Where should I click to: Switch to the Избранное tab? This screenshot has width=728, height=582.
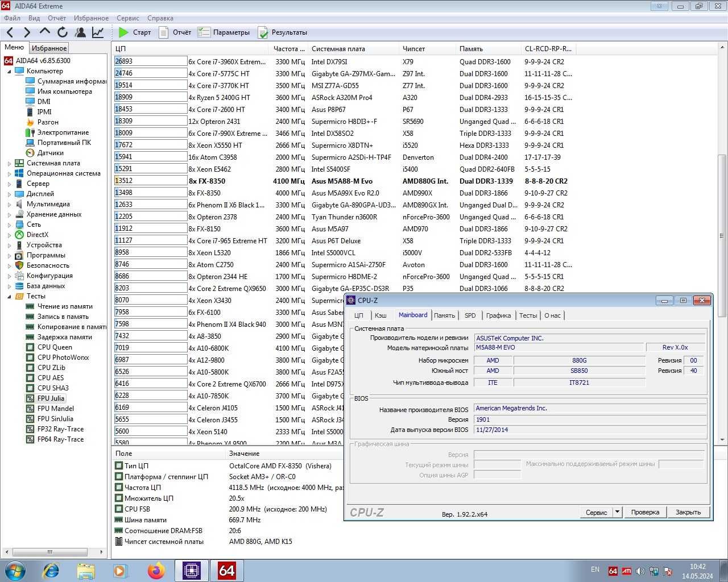[x=49, y=48]
